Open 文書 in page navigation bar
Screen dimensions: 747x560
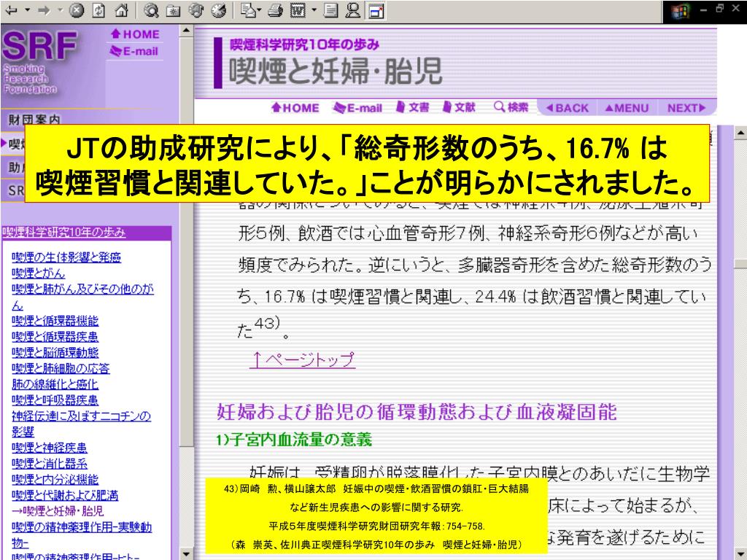pos(413,108)
